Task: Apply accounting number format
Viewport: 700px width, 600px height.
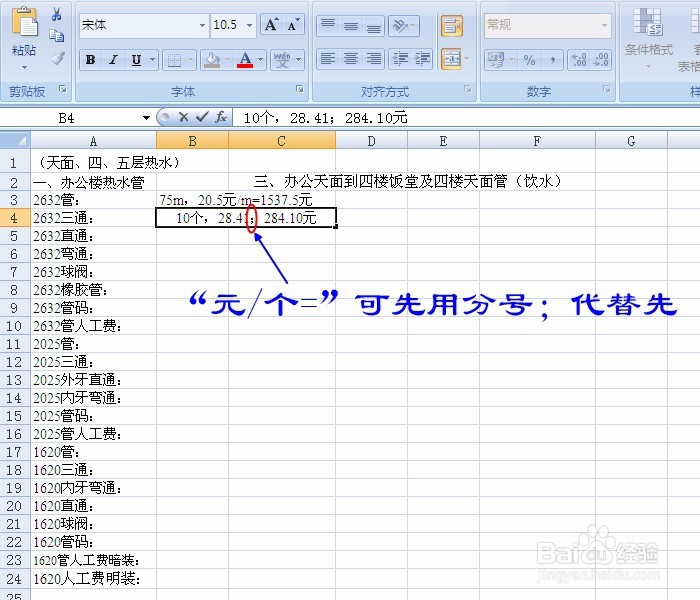Action: pyautogui.click(x=496, y=59)
